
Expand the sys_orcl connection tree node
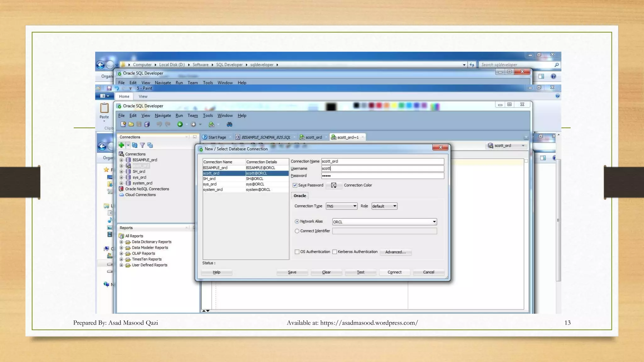(x=121, y=177)
